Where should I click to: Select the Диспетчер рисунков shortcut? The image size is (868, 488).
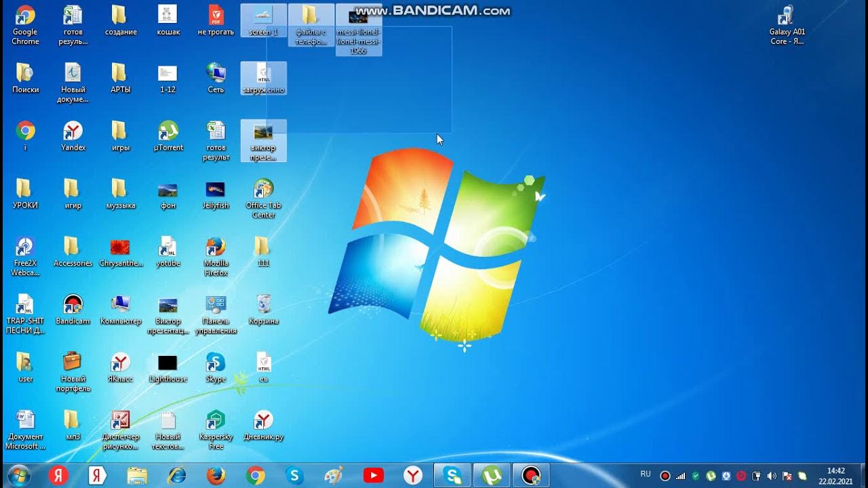[x=121, y=430]
